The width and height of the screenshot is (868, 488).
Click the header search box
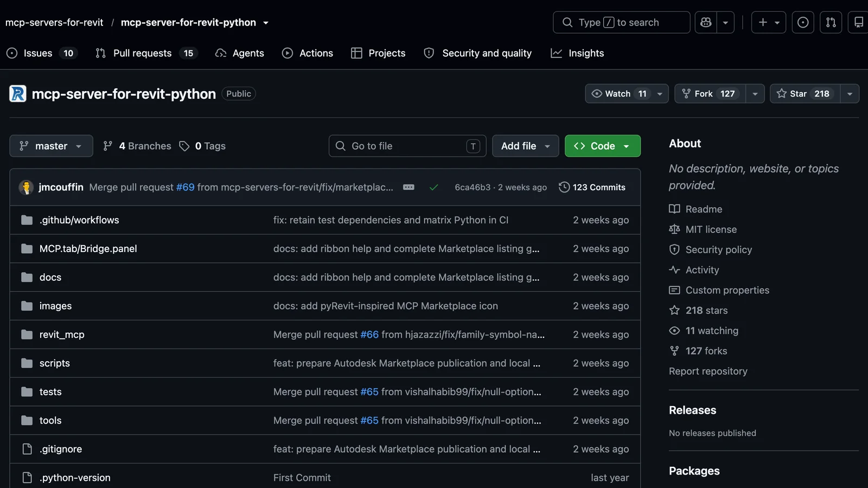point(621,22)
